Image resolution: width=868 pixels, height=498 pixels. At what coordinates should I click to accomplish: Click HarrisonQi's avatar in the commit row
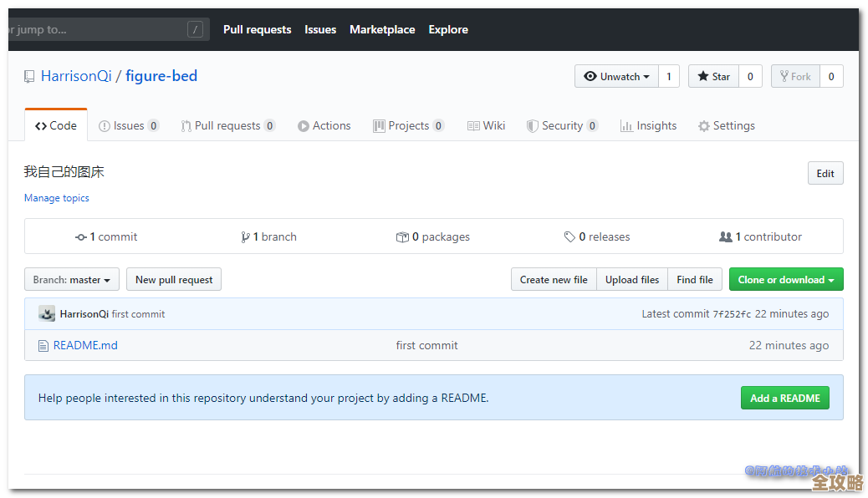[x=47, y=314]
